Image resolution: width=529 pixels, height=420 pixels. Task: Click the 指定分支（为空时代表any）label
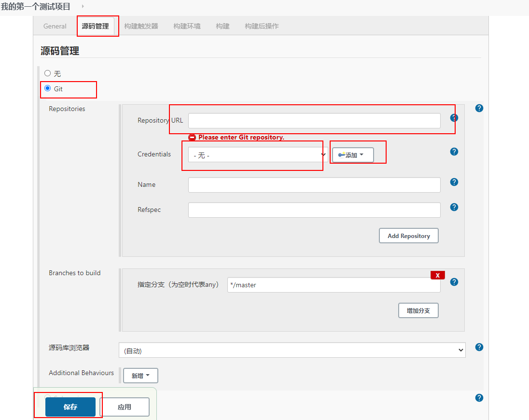pyautogui.click(x=178, y=284)
